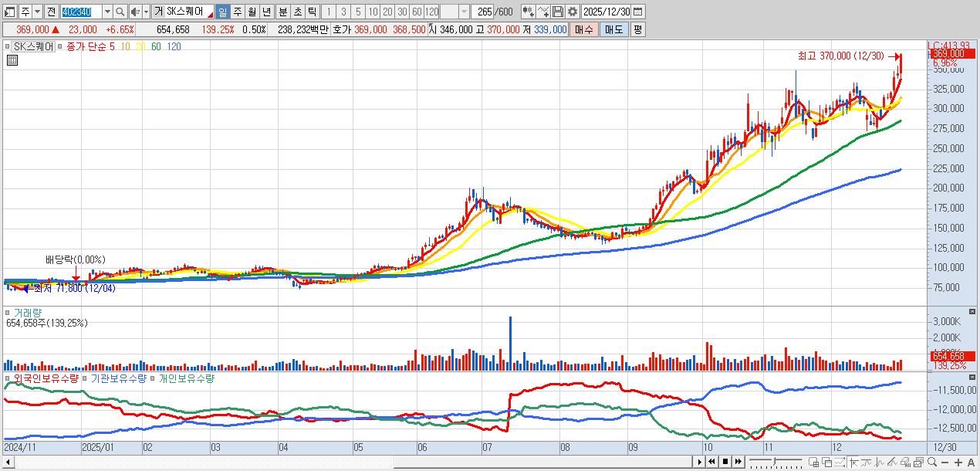Click the SK스퀘어 stock name field
This screenshot has width=980, height=471.
click(189, 12)
